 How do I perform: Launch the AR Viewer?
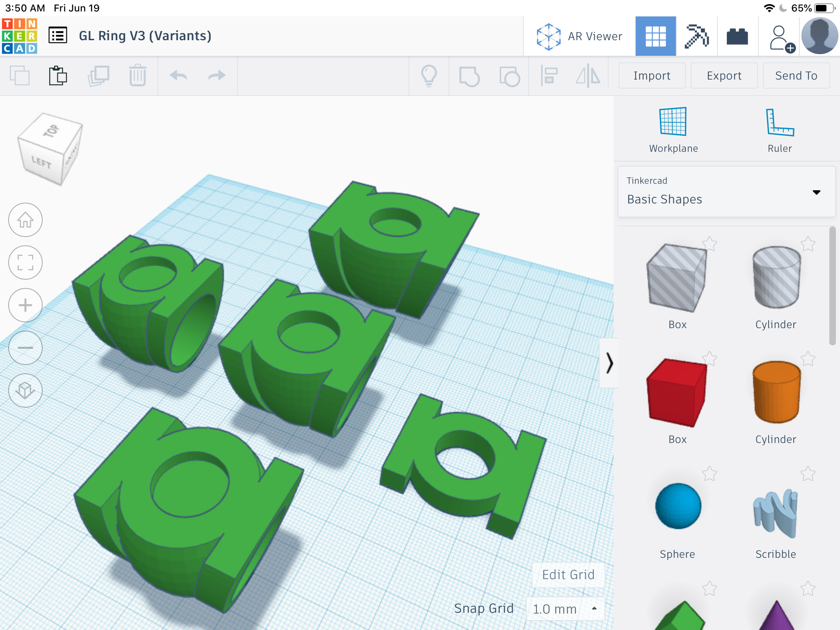coord(579,37)
